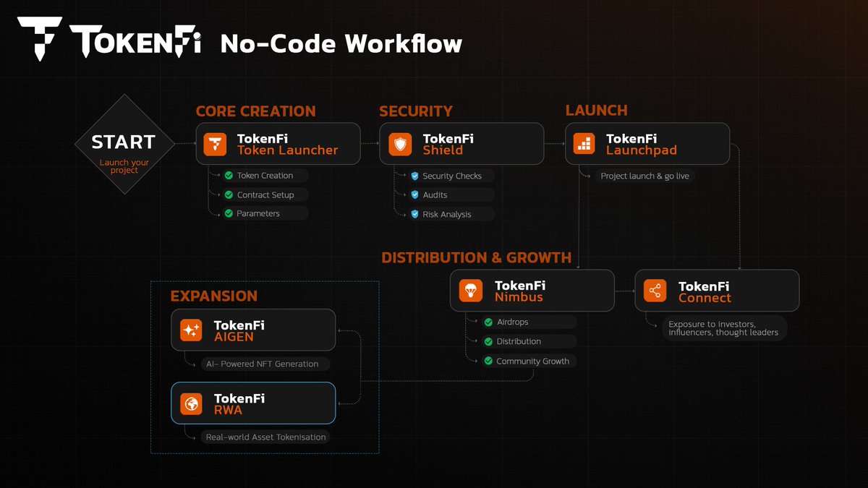Click Project launch & go live label
This screenshot has height=488, width=868.
point(644,176)
